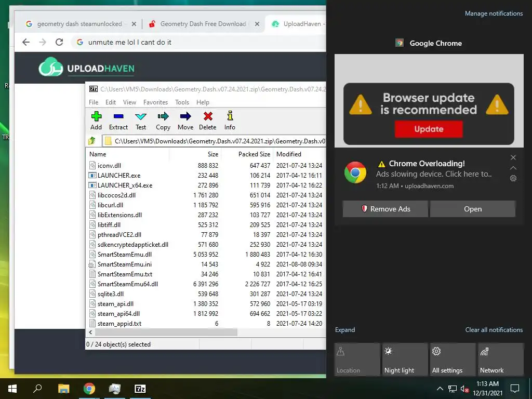Select iconv.dll in the file list
532x399 pixels.
(x=109, y=166)
